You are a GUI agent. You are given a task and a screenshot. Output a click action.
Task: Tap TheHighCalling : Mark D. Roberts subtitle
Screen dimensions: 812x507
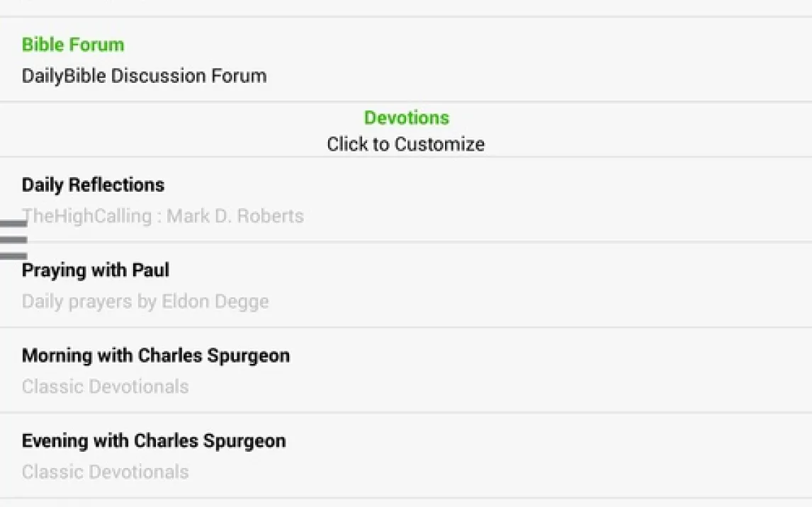[163, 216]
